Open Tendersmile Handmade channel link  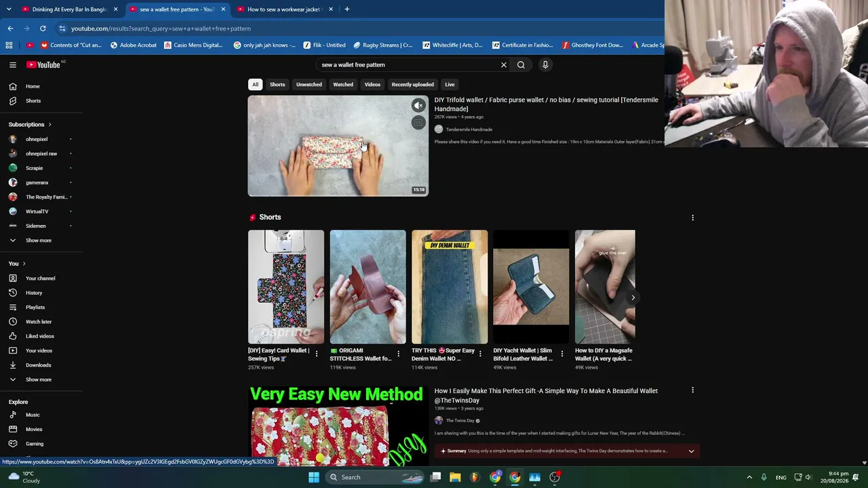click(x=469, y=129)
